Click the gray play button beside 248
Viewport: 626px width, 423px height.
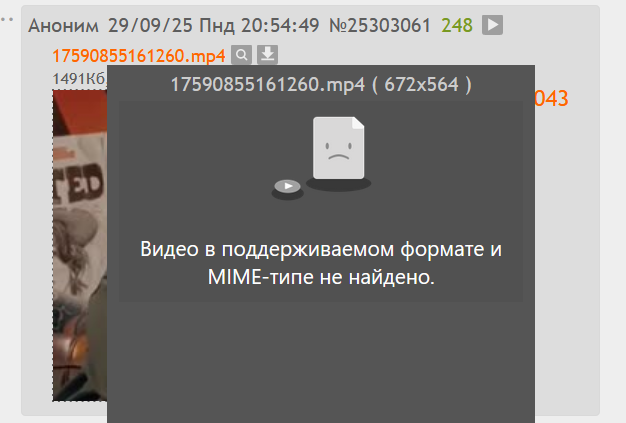[492, 25]
